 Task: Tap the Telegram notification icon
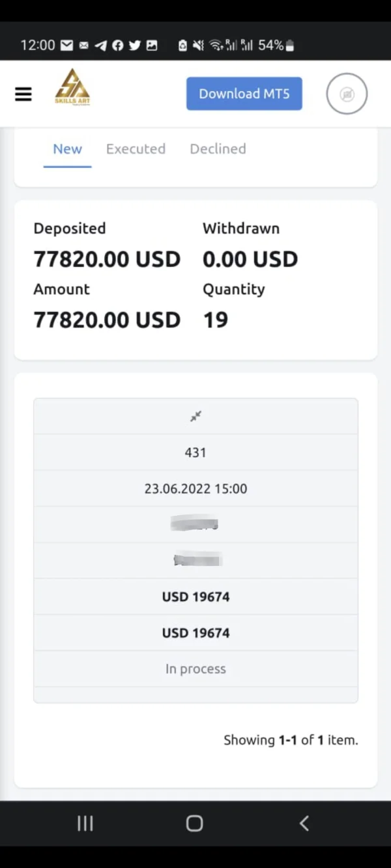100,46
